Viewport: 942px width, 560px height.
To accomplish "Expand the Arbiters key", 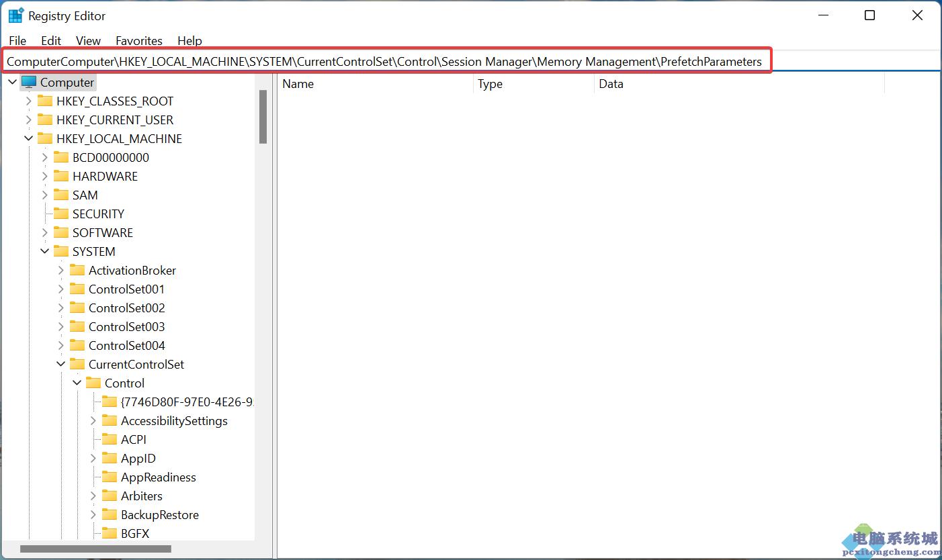I will click(93, 496).
